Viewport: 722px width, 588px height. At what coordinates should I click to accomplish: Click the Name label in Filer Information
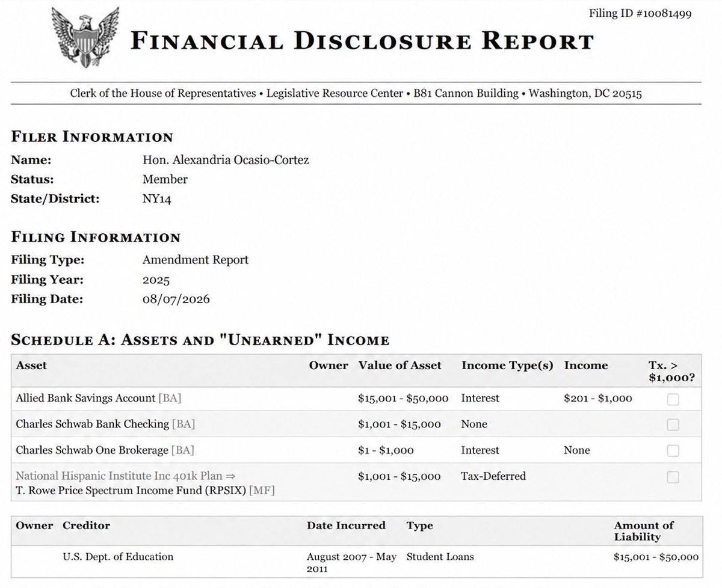[x=31, y=160]
